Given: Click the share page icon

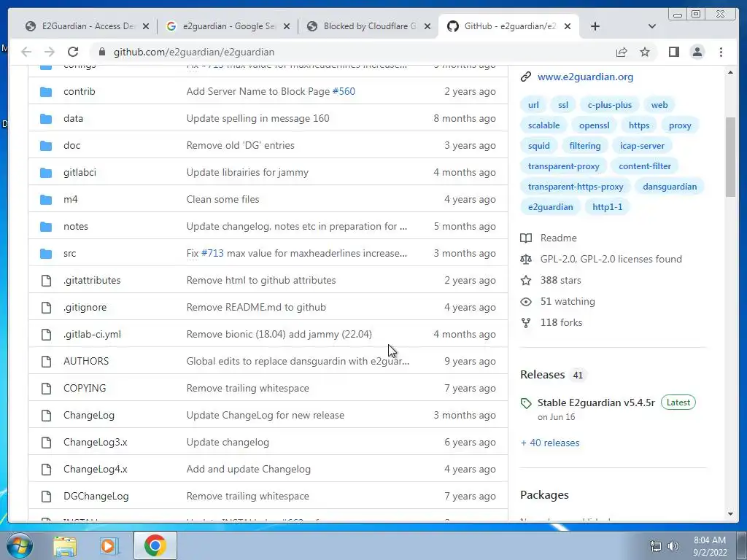Looking at the screenshot, I should [622, 52].
